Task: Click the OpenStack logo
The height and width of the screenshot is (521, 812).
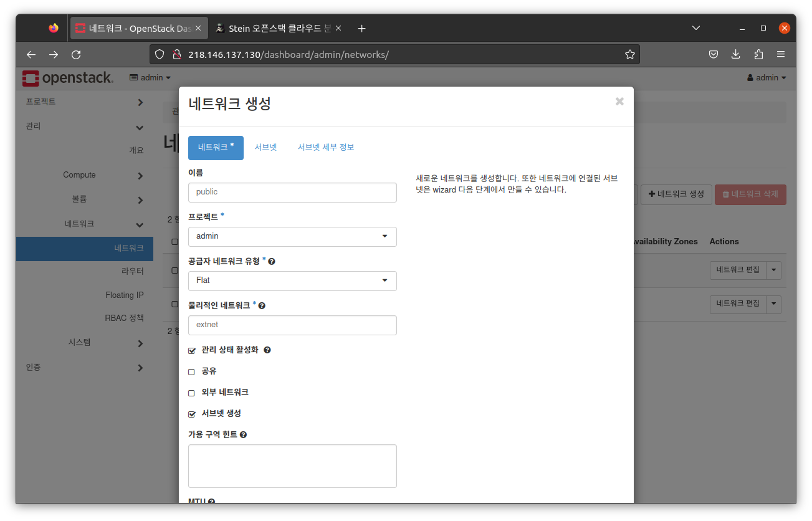Action: [x=67, y=78]
